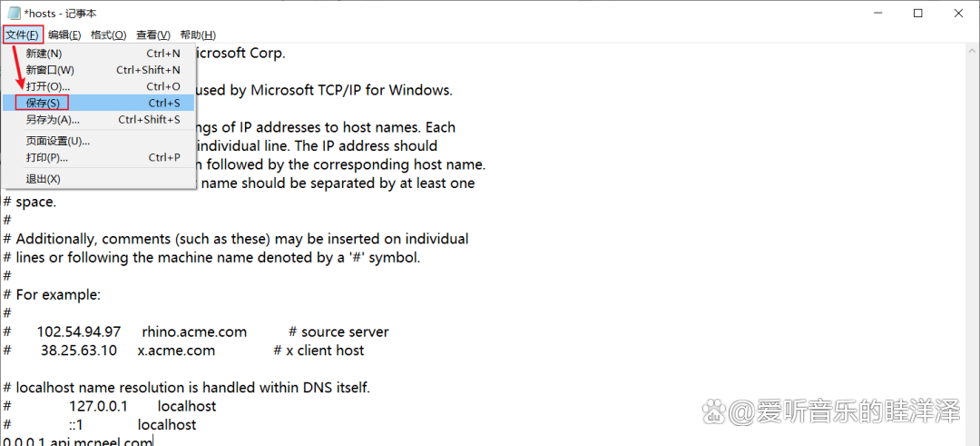Click 保存(S) to save the hosts file

pyautogui.click(x=44, y=103)
